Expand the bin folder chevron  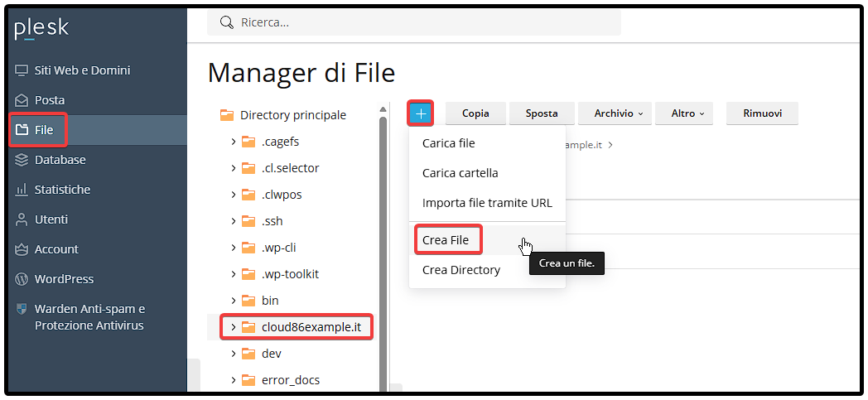click(234, 301)
